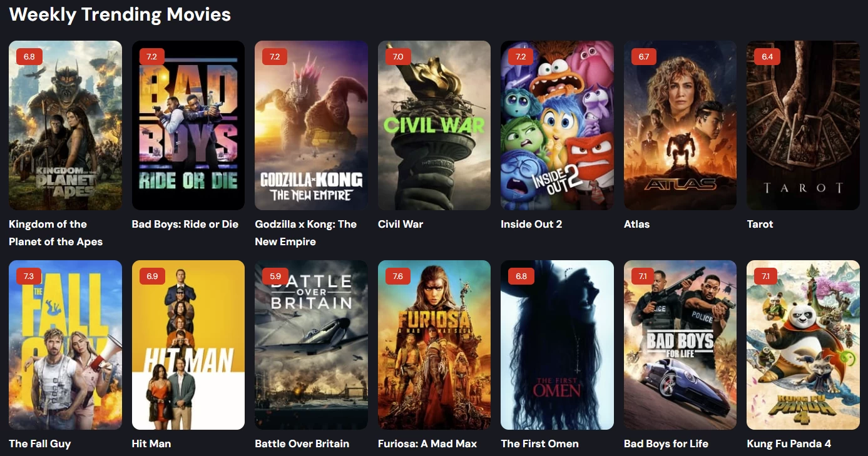Click the Bad Boys: Ride or Die poster
Viewport: 868px width, 456px height.
188,125
